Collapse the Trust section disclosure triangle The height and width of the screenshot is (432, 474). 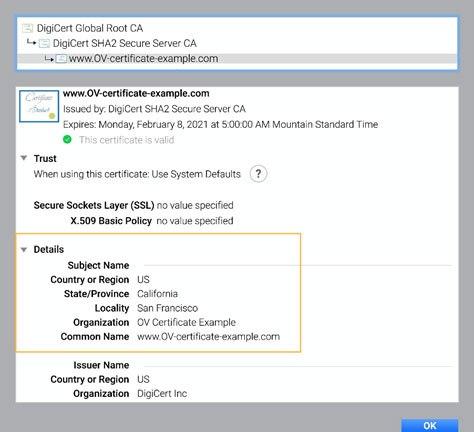(24, 158)
